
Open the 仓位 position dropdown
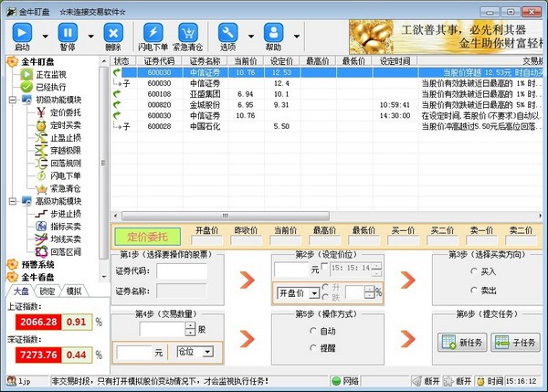207,351
